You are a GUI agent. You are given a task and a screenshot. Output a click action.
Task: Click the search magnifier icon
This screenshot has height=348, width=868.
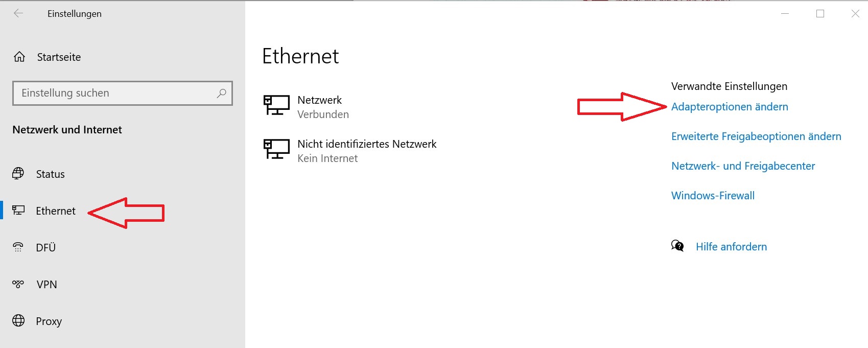point(221,93)
